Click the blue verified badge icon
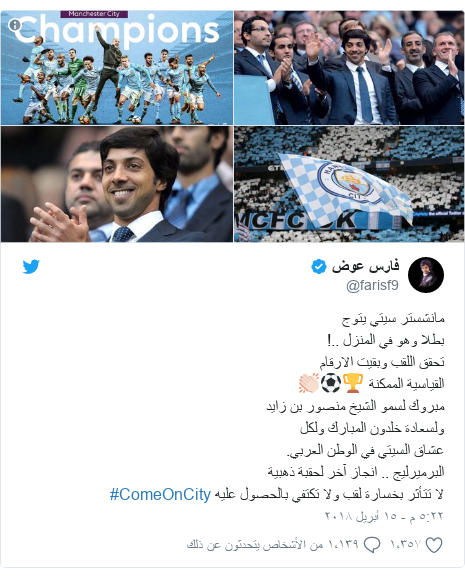The height and width of the screenshot is (578, 465). click(x=319, y=267)
